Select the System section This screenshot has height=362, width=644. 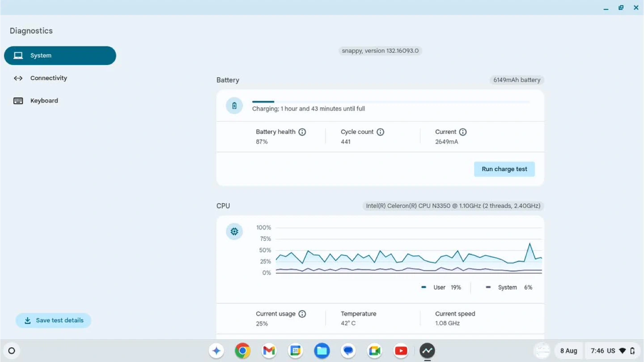tap(60, 55)
